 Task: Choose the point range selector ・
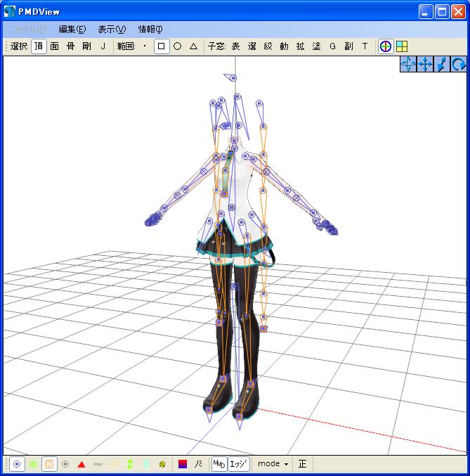click(x=145, y=46)
